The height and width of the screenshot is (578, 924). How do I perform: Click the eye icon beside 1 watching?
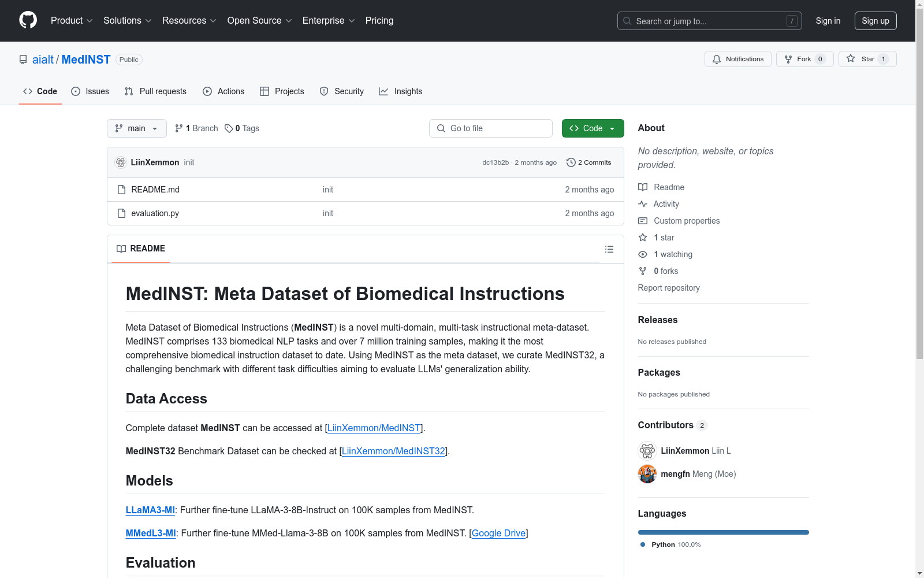tap(643, 254)
